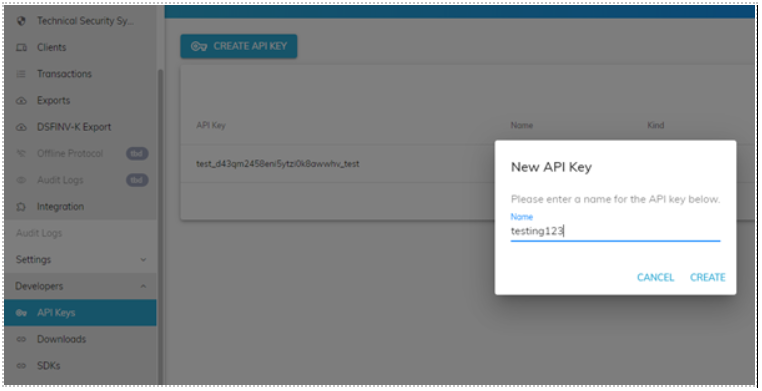Click the key icon in Create API Key button
This screenshot has height=391, width=762.
199,46
